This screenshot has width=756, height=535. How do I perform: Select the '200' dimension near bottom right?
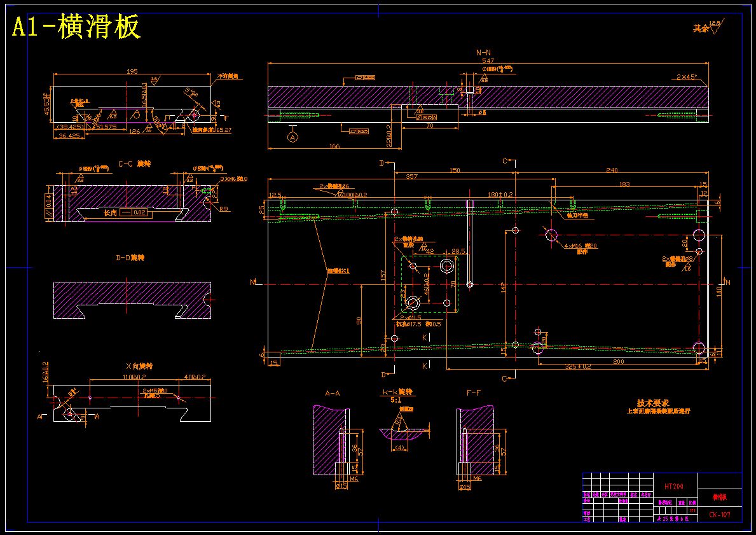pos(618,361)
